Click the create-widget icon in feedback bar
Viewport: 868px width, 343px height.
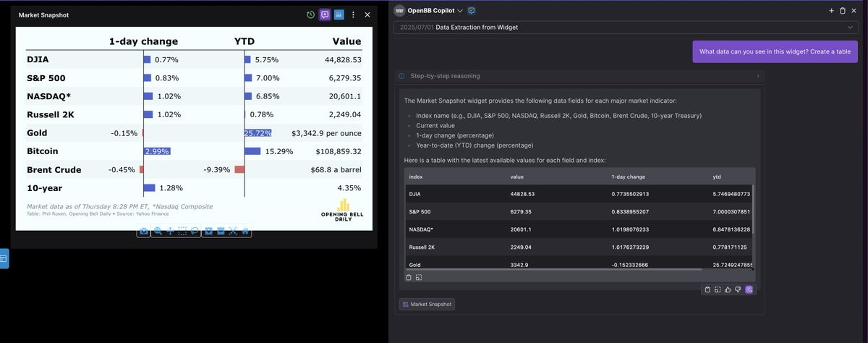[x=718, y=289]
